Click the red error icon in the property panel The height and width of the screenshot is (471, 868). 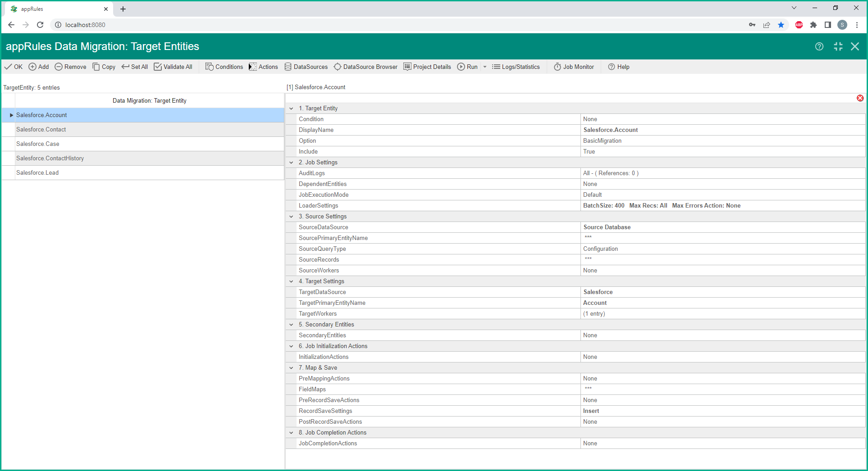[860, 98]
